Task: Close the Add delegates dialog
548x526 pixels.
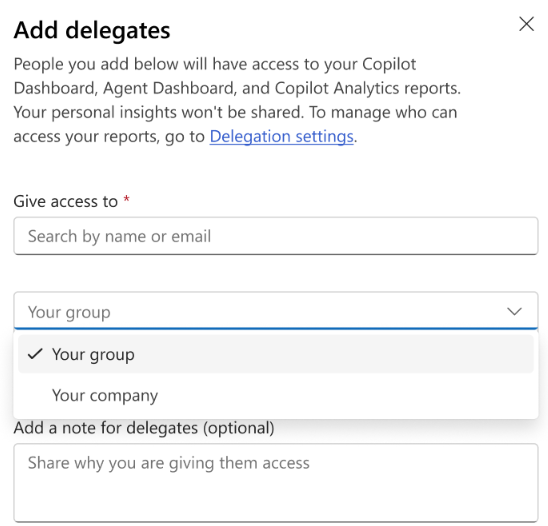Action: click(526, 24)
